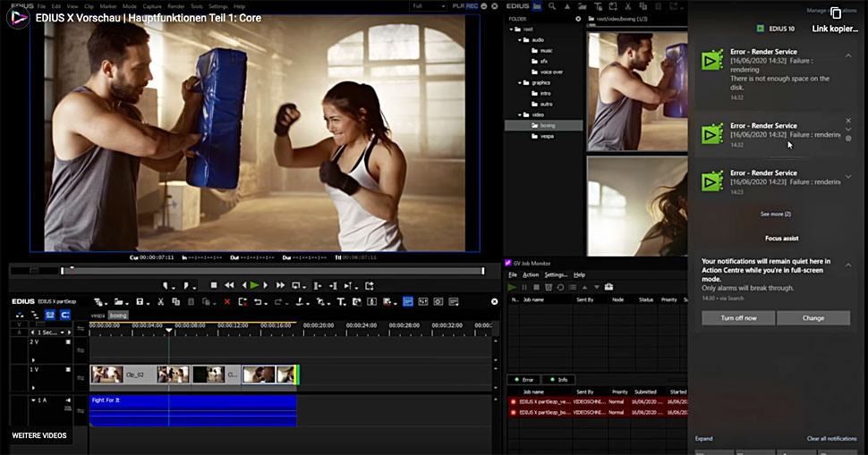
Task: Toggle the 2 V track video box
Action: point(68,342)
